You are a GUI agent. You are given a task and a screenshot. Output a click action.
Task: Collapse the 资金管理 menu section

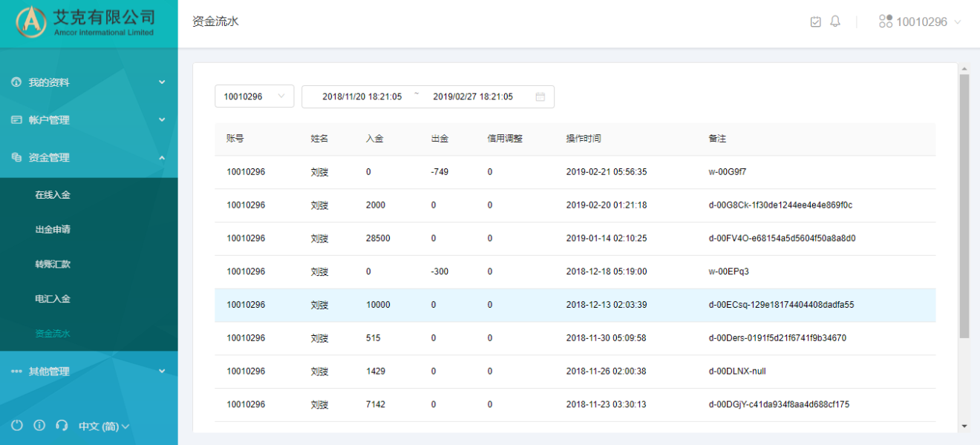[88, 157]
